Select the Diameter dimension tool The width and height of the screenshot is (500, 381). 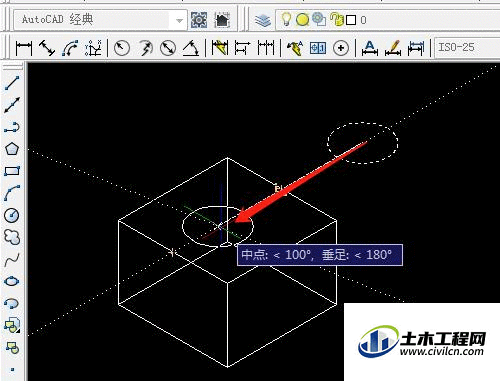[x=168, y=48]
